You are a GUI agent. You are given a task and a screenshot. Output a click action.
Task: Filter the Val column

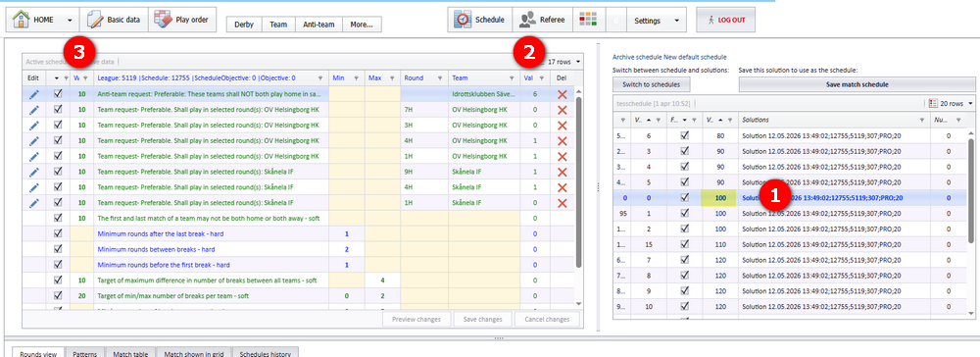(x=542, y=78)
